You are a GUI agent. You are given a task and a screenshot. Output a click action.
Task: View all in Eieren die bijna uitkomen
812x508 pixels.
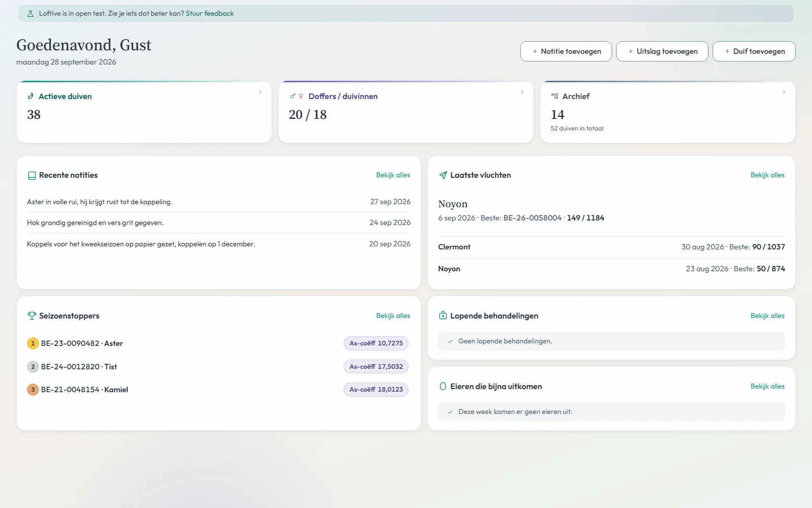[x=767, y=386]
